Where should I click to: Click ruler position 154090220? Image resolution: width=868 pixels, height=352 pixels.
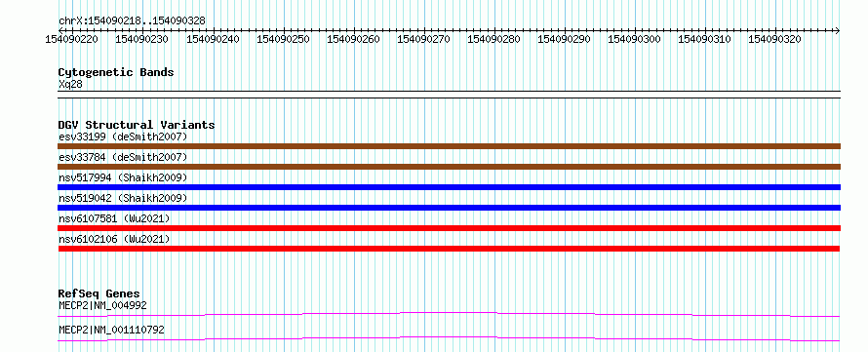click(x=72, y=39)
